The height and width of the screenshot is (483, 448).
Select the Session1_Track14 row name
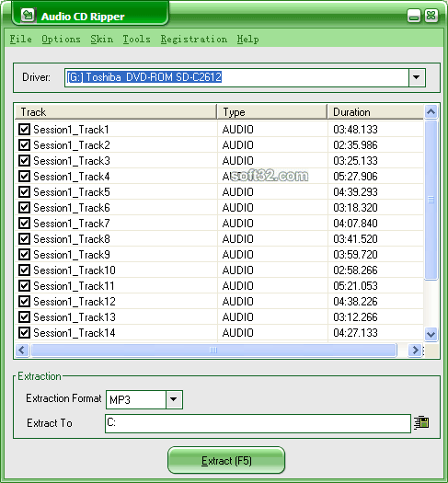pyautogui.click(x=75, y=333)
